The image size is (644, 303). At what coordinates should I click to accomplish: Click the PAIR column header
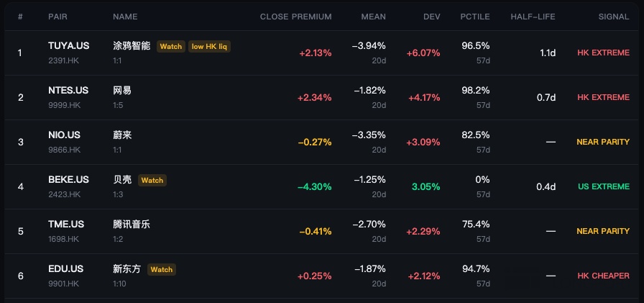[x=57, y=17]
